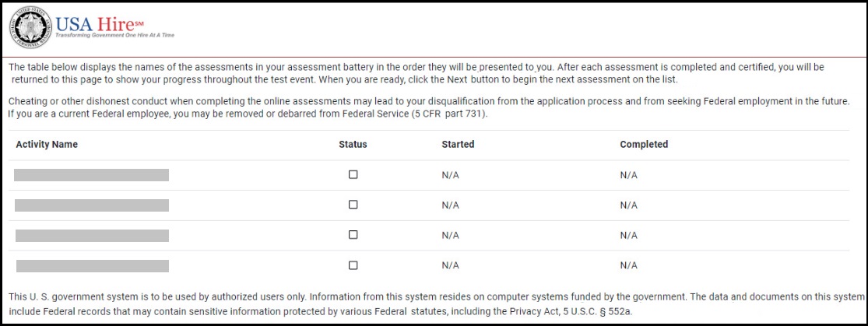Toggle the second activity status checkbox
Screen dimensions: 868x326
(353, 204)
